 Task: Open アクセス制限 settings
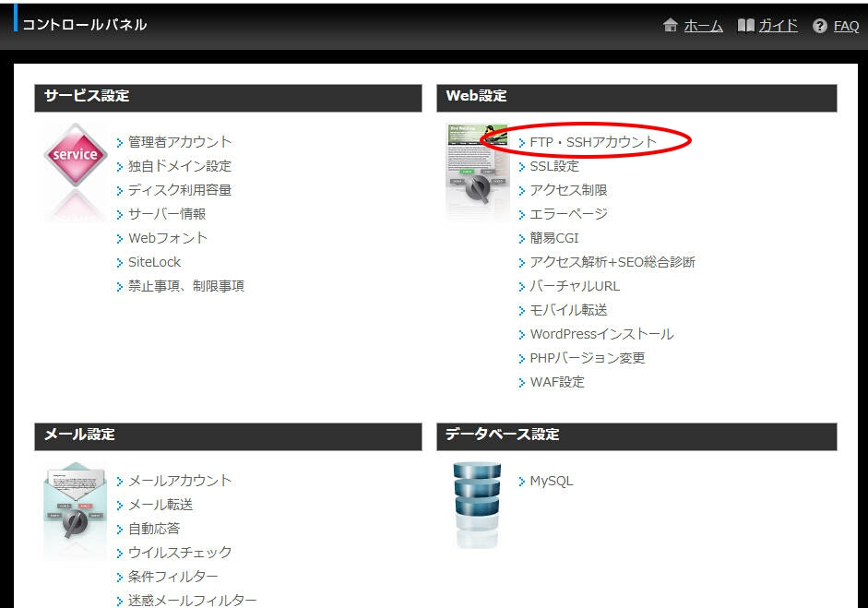tap(568, 190)
